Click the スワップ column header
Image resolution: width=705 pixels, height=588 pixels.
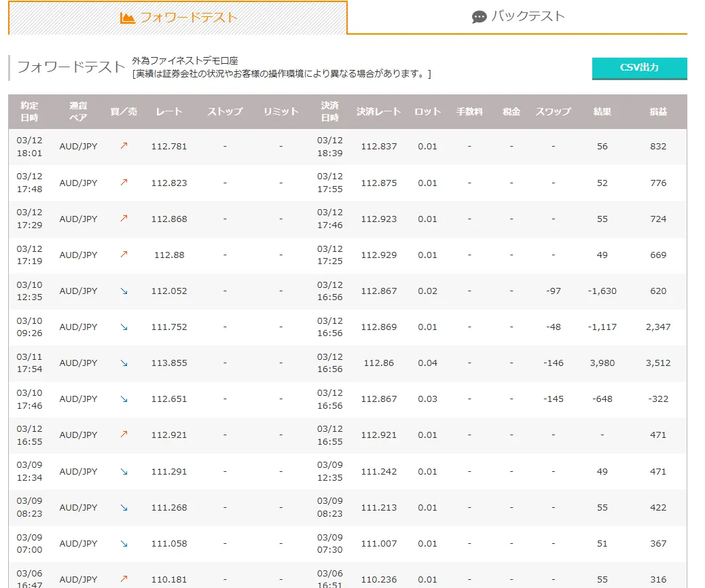(554, 112)
